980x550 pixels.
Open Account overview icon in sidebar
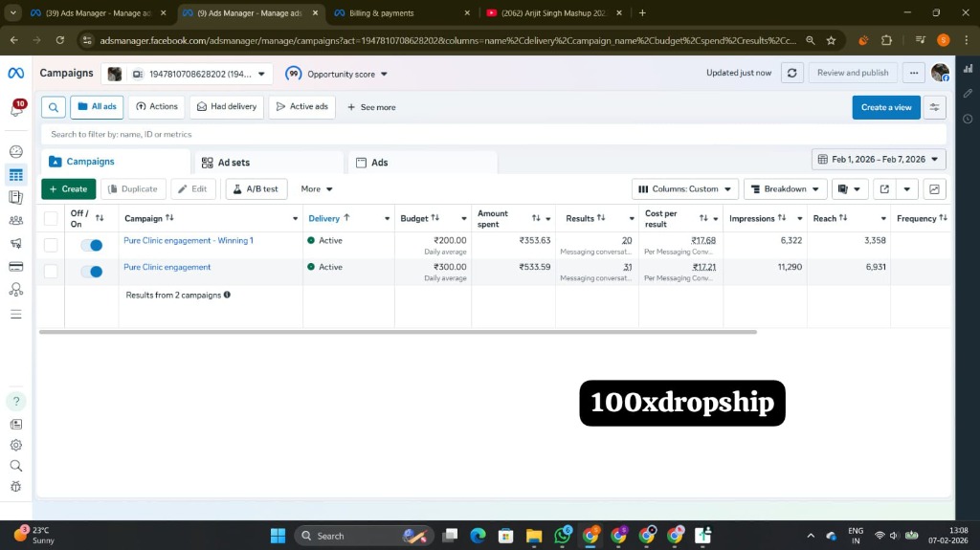16,152
